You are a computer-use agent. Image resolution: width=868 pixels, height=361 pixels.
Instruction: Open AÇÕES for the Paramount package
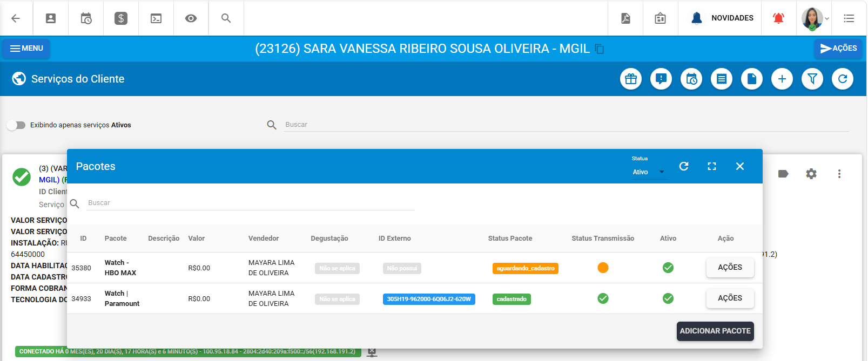coord(730,298)
